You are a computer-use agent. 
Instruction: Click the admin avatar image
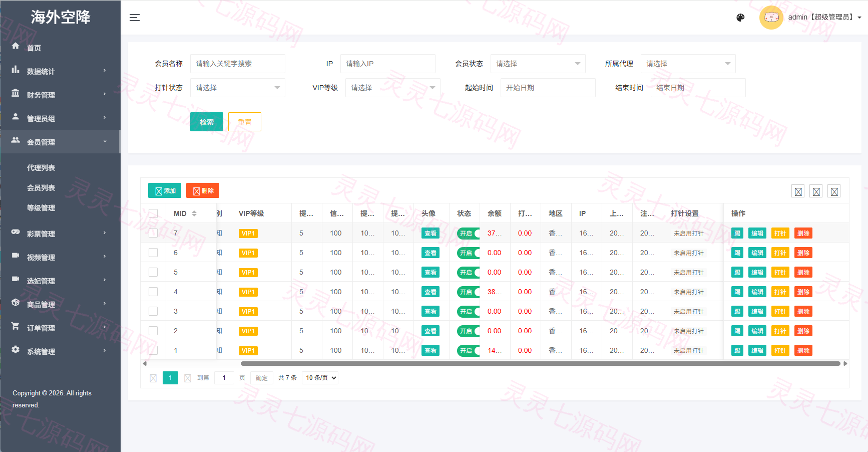[x=771, y=18]
